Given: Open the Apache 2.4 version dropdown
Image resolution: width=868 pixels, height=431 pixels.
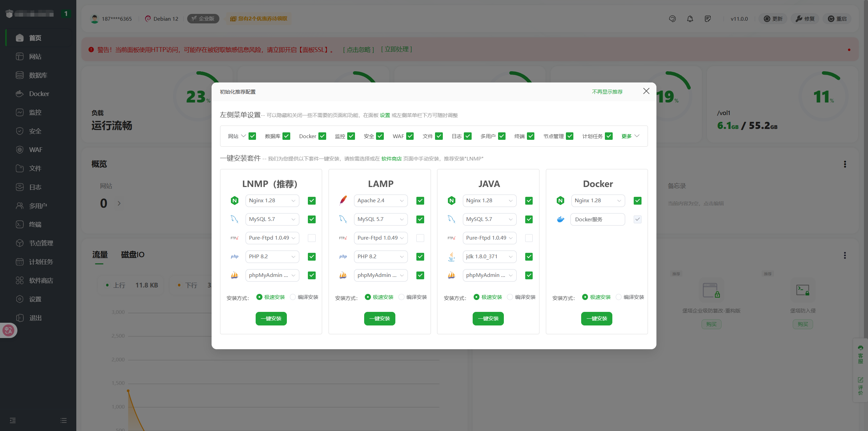Looking at the screenshot, I should [x=380, y=201].
